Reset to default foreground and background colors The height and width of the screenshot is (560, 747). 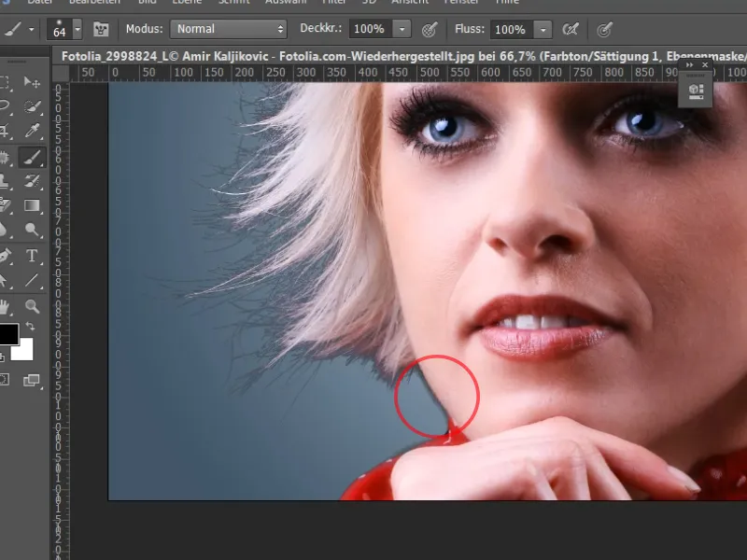3,357
